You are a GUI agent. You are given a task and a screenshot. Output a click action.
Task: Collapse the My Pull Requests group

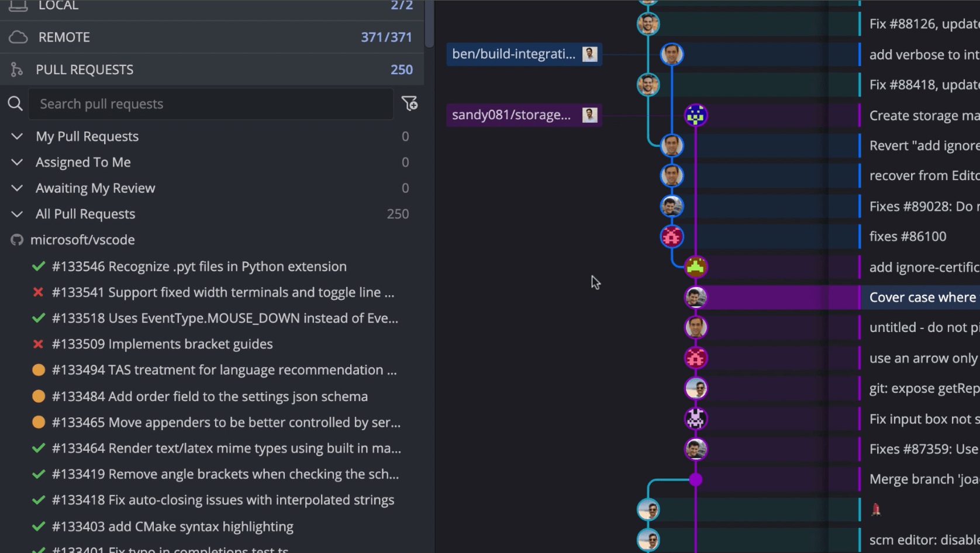tap(17, 137)
